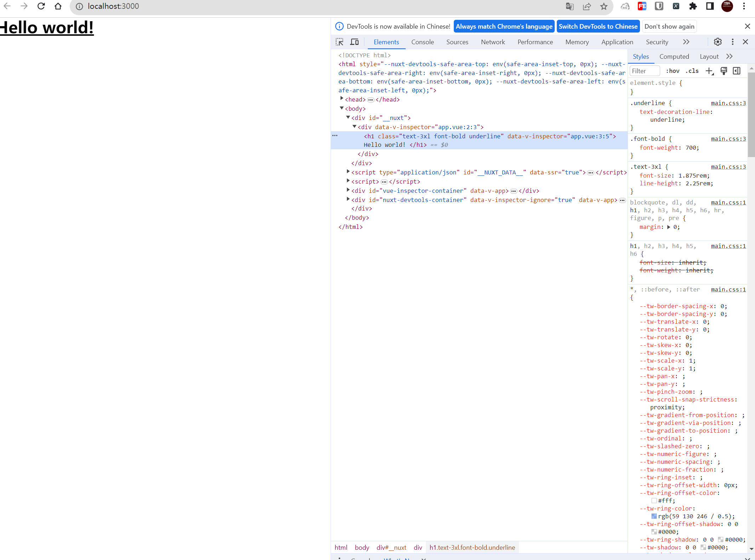Open main.css:3 link for .font-bold rule
755x560 pixels.
(x=728, y=139)
